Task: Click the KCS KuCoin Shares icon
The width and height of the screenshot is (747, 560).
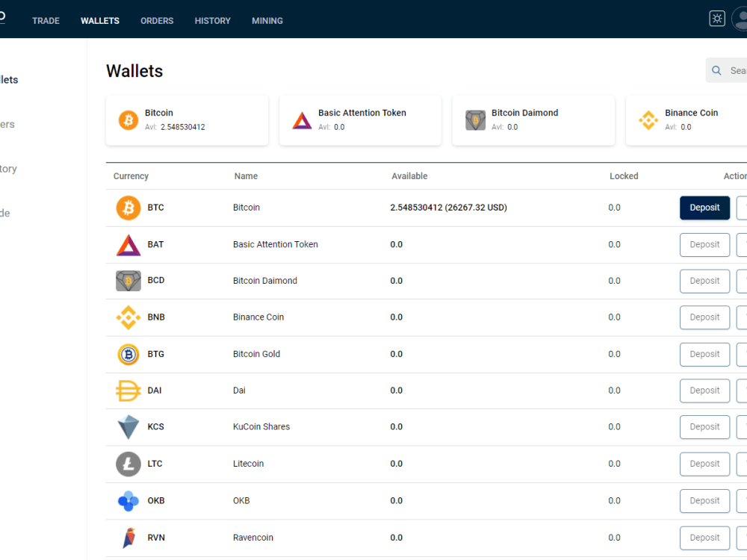Action: 128,426
